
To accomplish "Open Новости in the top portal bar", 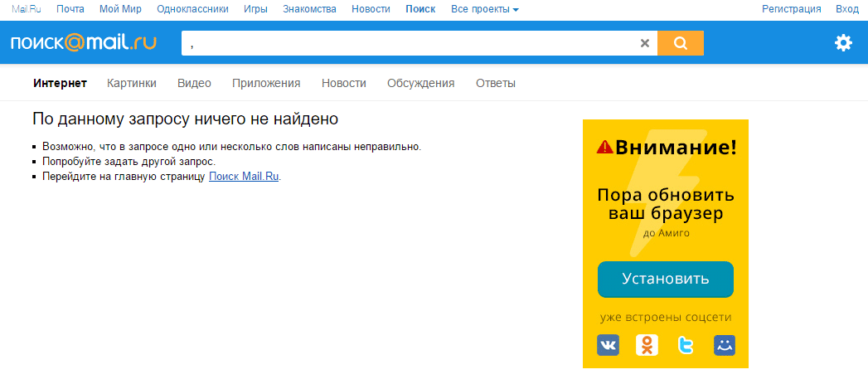I will pos(371,9).
